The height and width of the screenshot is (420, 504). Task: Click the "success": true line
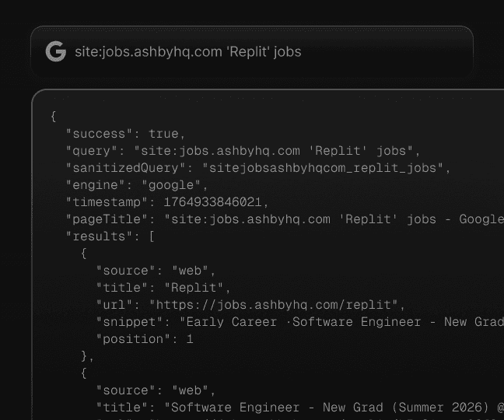pos(126,134)
